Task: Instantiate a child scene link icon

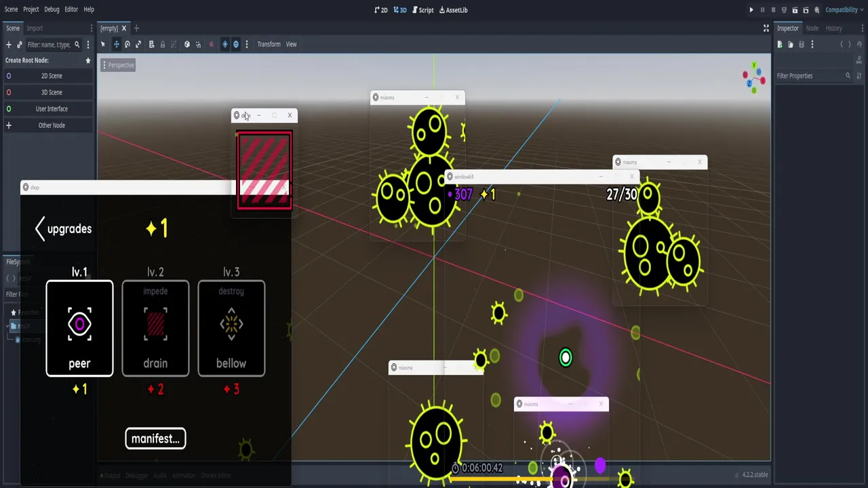Action: [x=20, y=45]
